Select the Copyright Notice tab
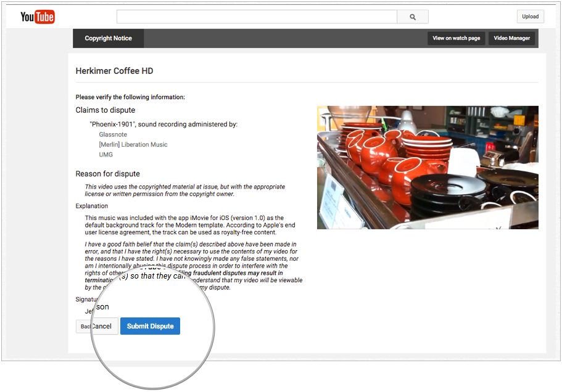The width and height of the screenshot is (562, 392). 109,38
